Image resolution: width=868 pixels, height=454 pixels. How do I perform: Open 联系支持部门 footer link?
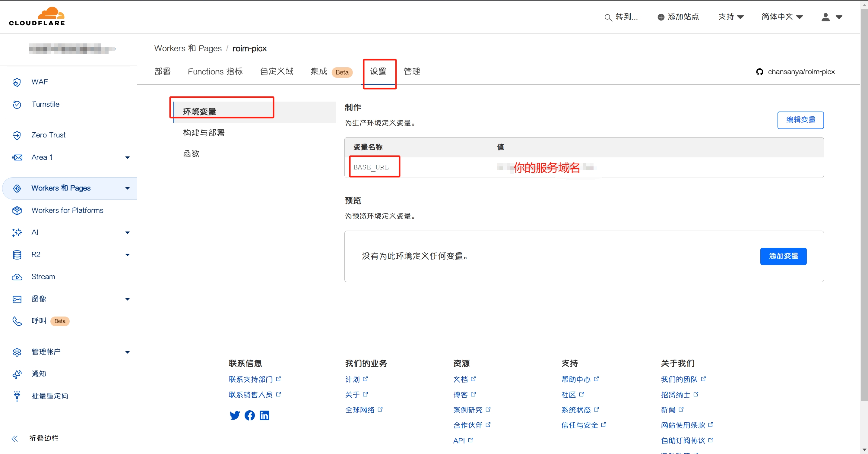(x=255, y=379)
